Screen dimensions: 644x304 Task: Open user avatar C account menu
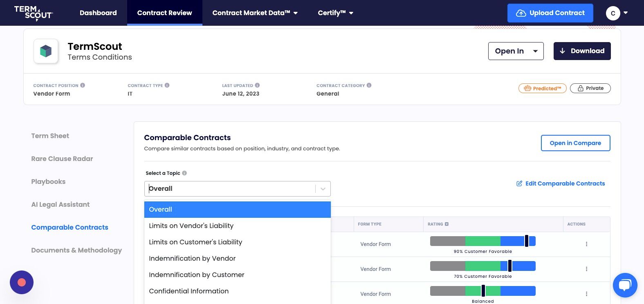point(617,13)
